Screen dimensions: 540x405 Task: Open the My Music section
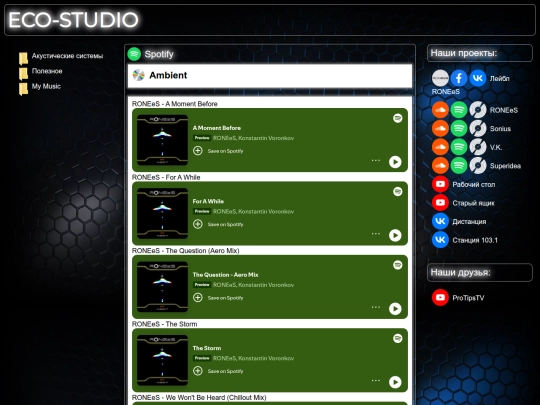46,86
